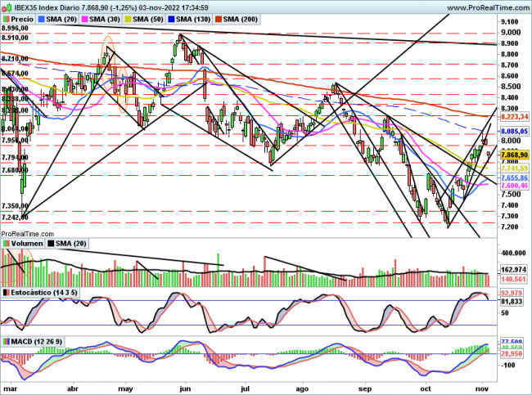This screenshot has width=532, height=395.
Task: Click the 7.950,00 level label
Action: 14,140
